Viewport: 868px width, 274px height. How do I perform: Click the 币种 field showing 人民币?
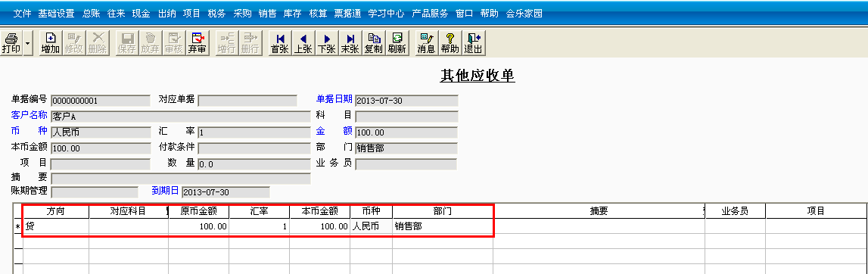(100, 133)
